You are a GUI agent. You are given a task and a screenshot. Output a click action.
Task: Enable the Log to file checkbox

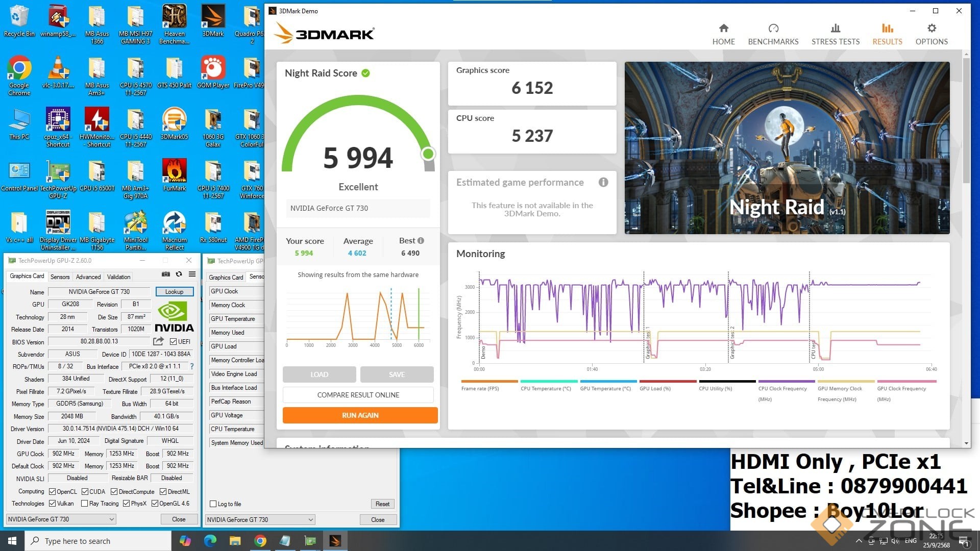[213, 504]
